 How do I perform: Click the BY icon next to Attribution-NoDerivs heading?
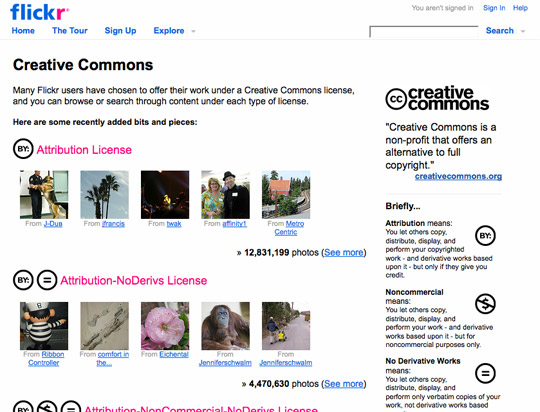23,280
